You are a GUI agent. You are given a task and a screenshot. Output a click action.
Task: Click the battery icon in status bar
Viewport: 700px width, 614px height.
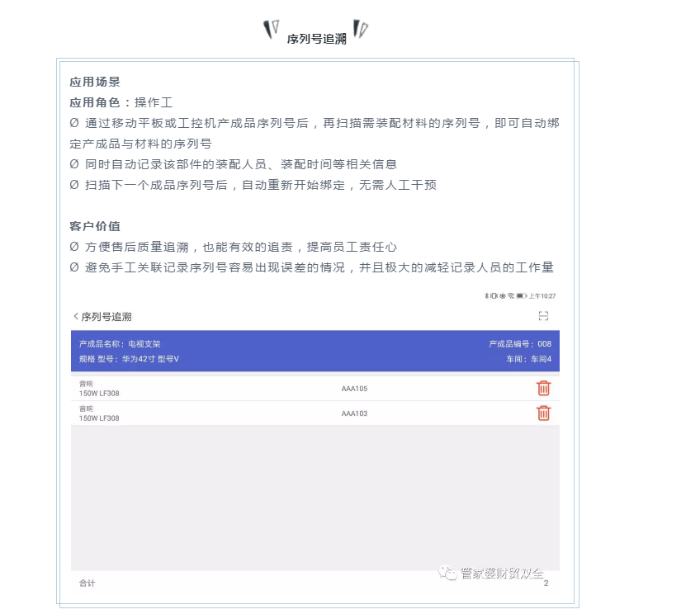click(x=522, y=295)
